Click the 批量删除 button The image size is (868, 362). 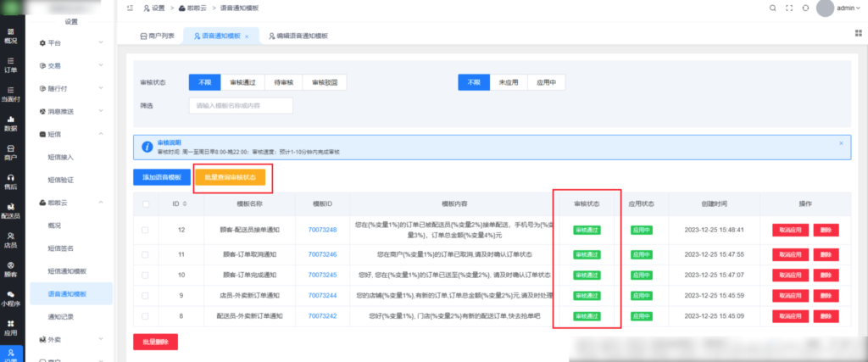click(x=156, y=342)
